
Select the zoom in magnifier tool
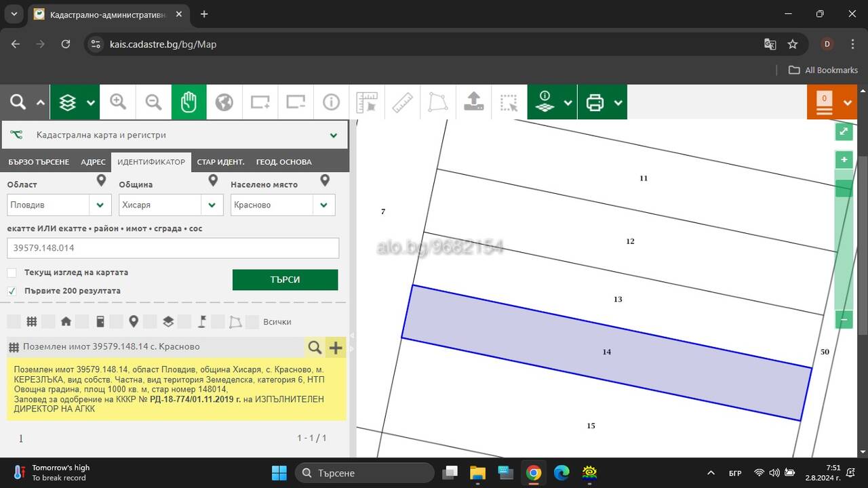click(118, 102)
